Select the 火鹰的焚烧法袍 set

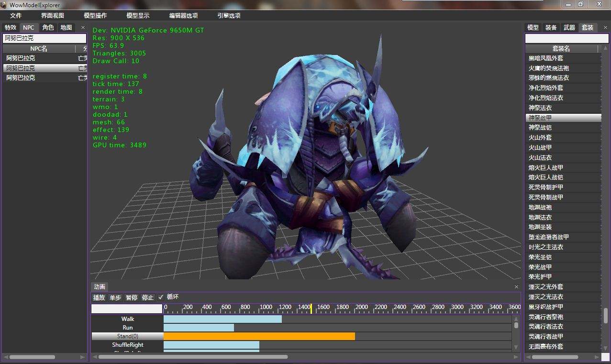click(563, 68)
